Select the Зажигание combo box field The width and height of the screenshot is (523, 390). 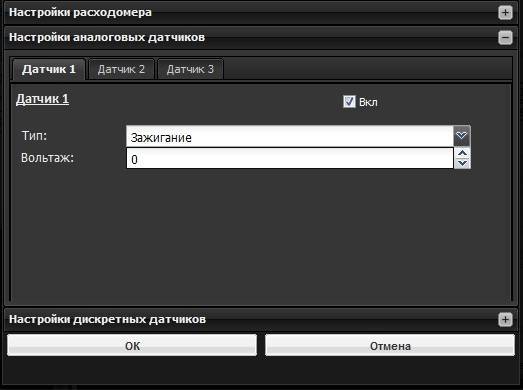click(290, 136)
